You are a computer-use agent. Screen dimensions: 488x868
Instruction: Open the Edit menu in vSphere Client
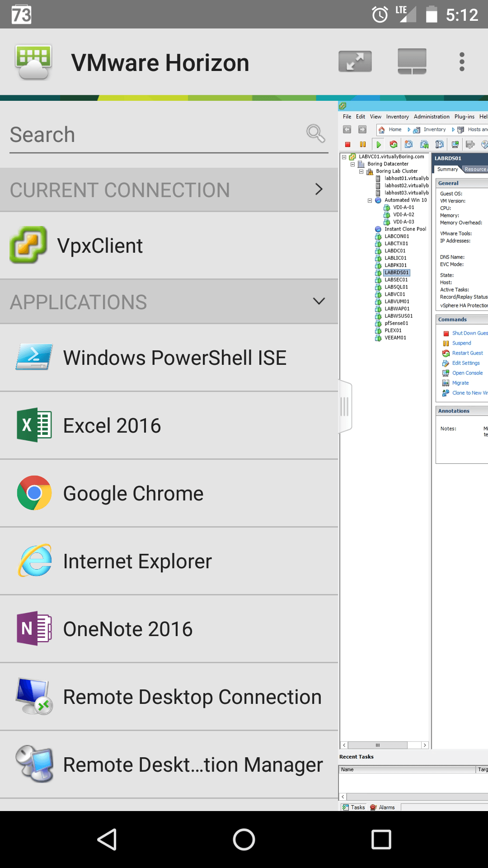click(x=361, y=117)
